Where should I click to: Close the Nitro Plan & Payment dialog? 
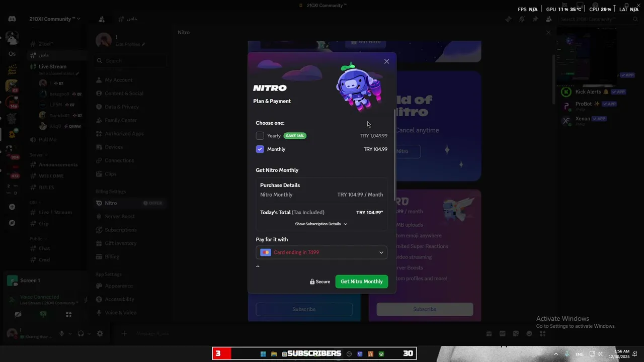pos(386,61)
